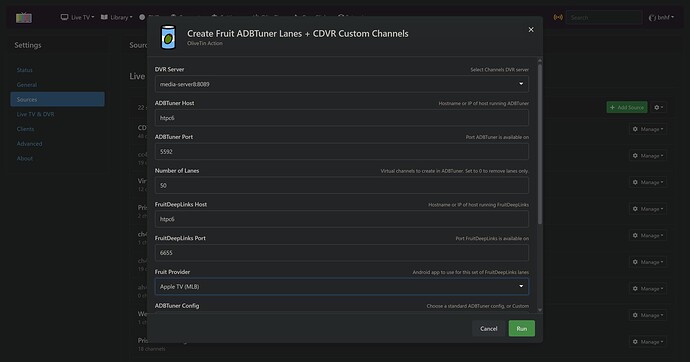Select General in the Settings sidebar
Viewport: 690px width, 362px height.
coord(27,84)
